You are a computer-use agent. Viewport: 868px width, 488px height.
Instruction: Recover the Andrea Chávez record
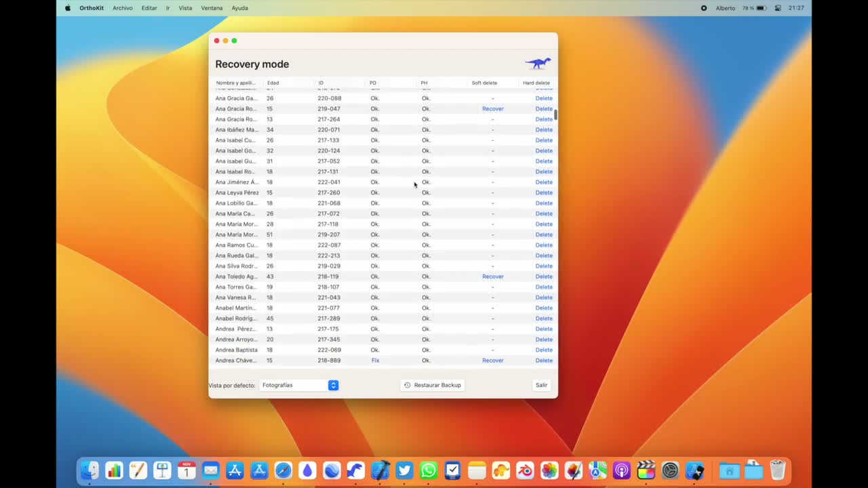pyautogui.click(x=493, y=361)
